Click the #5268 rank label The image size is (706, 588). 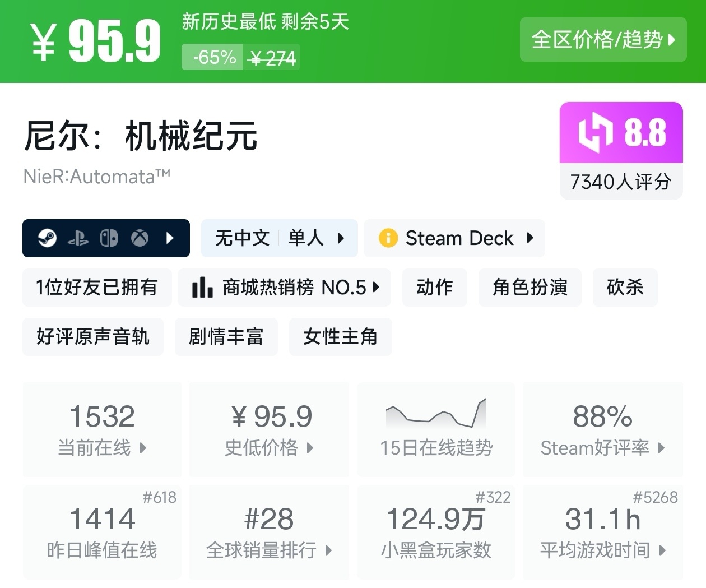click(x=656, y=497)
